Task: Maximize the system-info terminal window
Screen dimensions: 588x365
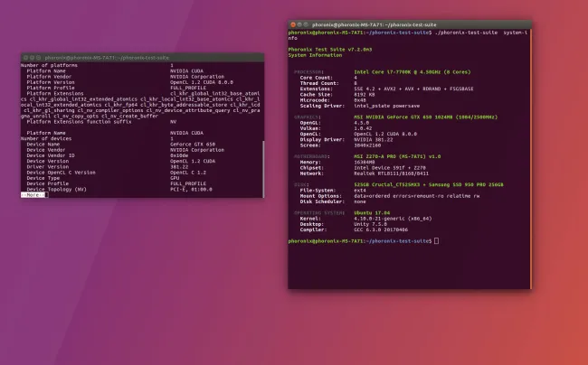Action: (306, 24)
